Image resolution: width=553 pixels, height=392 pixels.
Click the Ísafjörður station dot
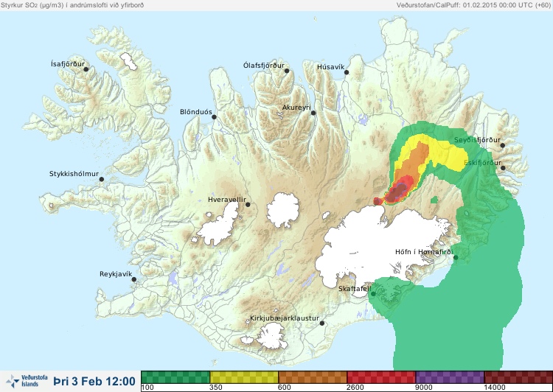pyautogui.click(x=86, y=69)
